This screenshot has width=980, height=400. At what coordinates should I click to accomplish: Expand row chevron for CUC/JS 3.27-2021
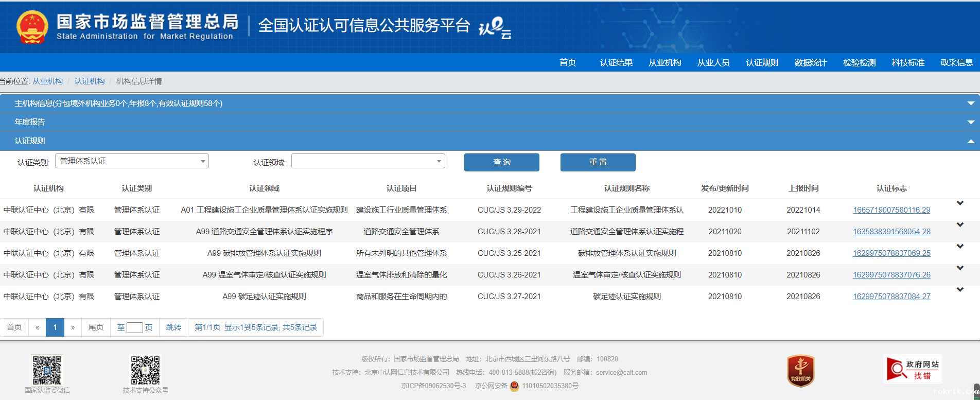pos(960,290)
